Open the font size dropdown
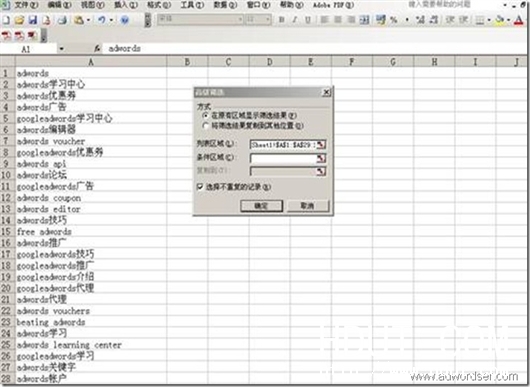Screen dimensions: 530x387 pos(268,20)
